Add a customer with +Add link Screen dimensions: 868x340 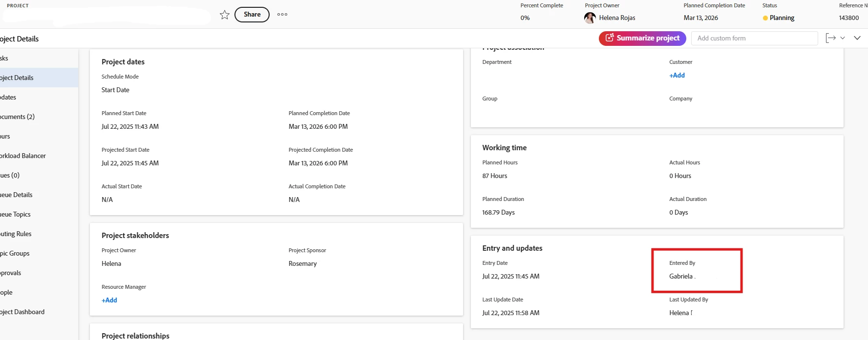click(677, 75)
